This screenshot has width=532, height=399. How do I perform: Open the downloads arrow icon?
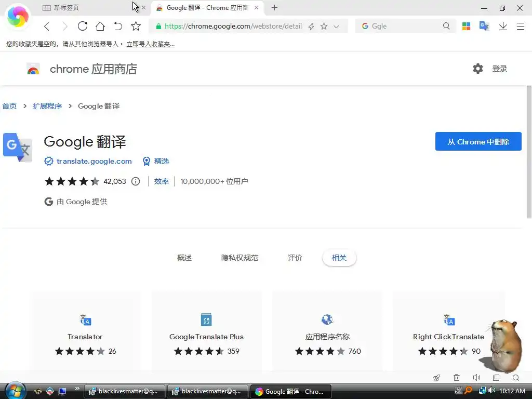[503, 26]
